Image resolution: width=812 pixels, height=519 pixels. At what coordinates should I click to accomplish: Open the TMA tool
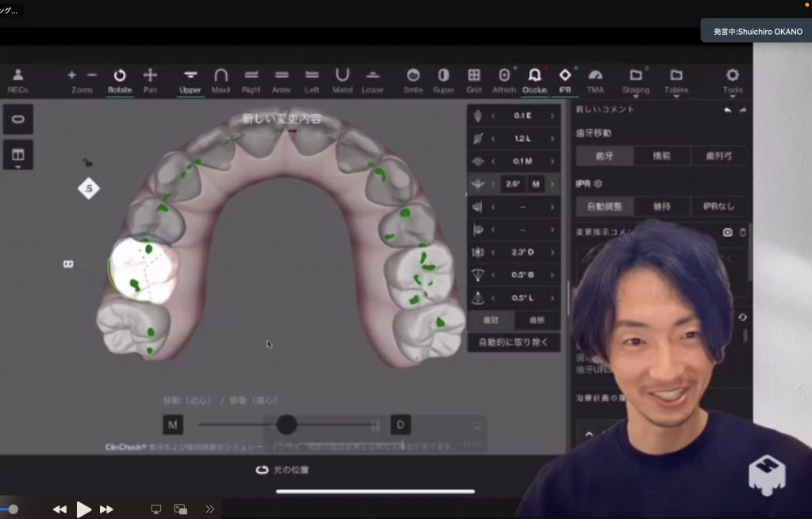596,81
